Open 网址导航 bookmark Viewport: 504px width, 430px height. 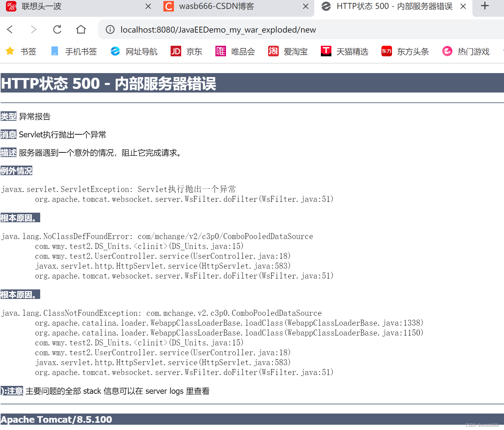point(134,51)
